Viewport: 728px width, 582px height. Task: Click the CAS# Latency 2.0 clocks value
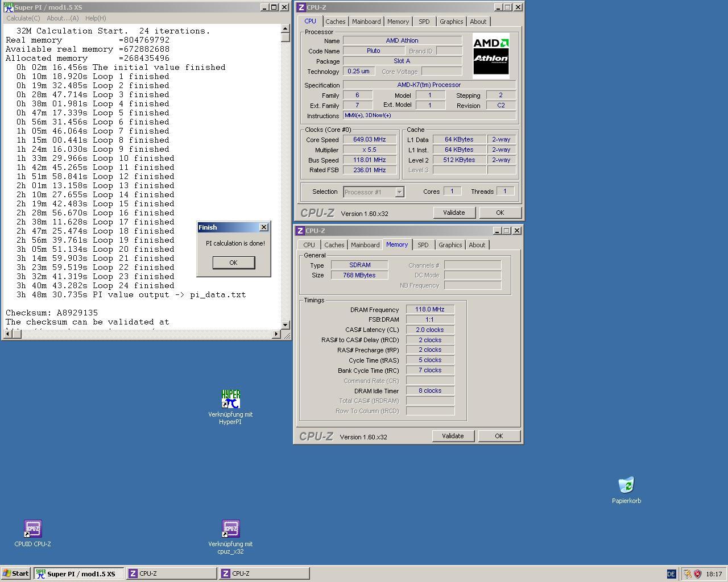click(x=430, y=330)
